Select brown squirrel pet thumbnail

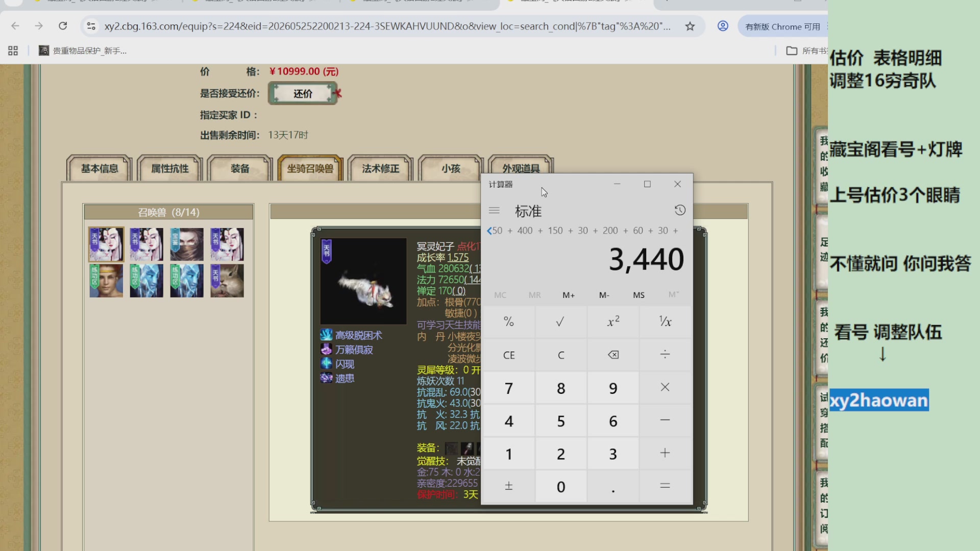[227, 281]
